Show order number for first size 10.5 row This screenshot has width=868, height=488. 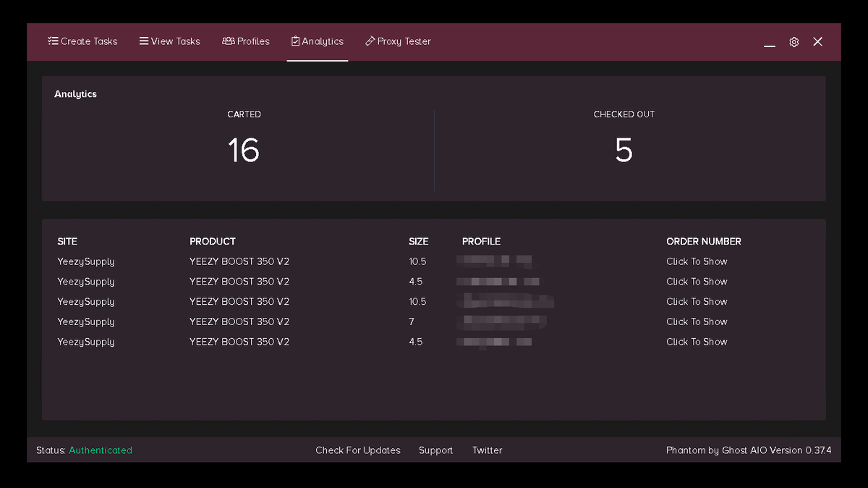(697, 261)
